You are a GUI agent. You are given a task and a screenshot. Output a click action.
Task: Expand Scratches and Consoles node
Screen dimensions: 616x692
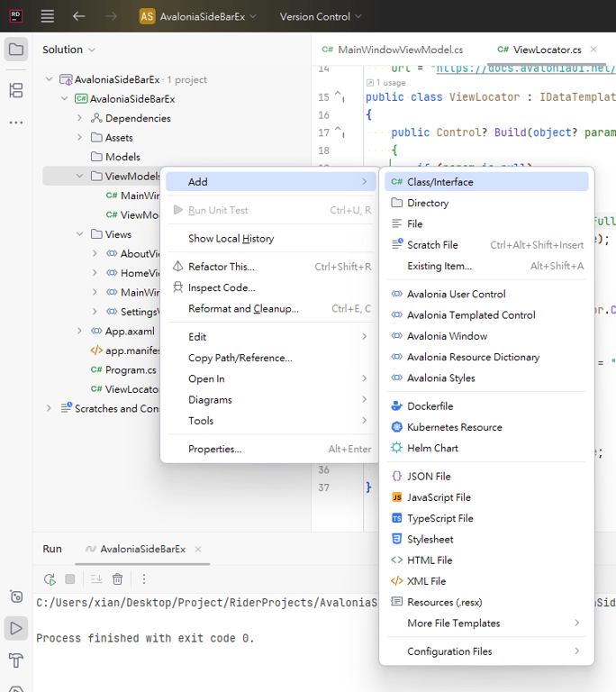coord(49,408)
